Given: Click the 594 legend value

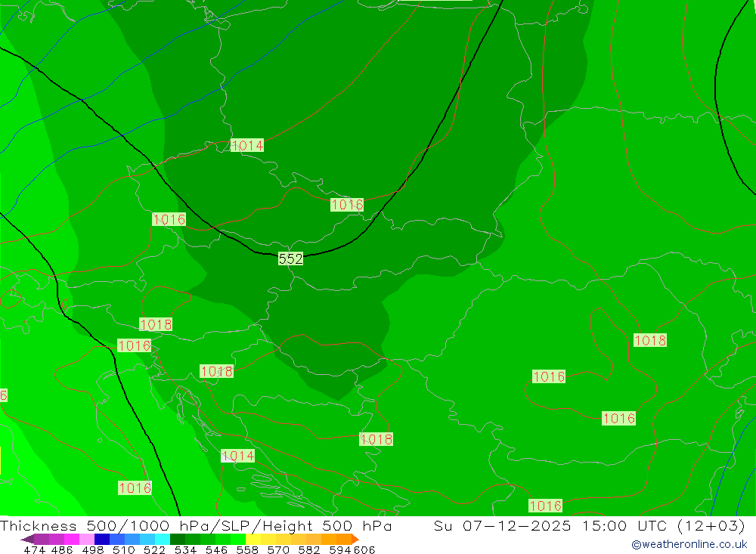Looking at the screenshot, I should point(340,549).
